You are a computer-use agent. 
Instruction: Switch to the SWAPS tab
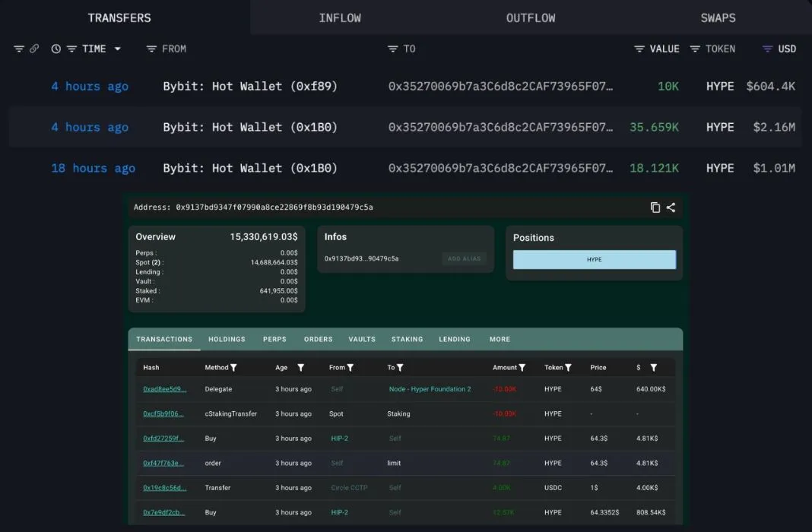click(x=718, y=17)
